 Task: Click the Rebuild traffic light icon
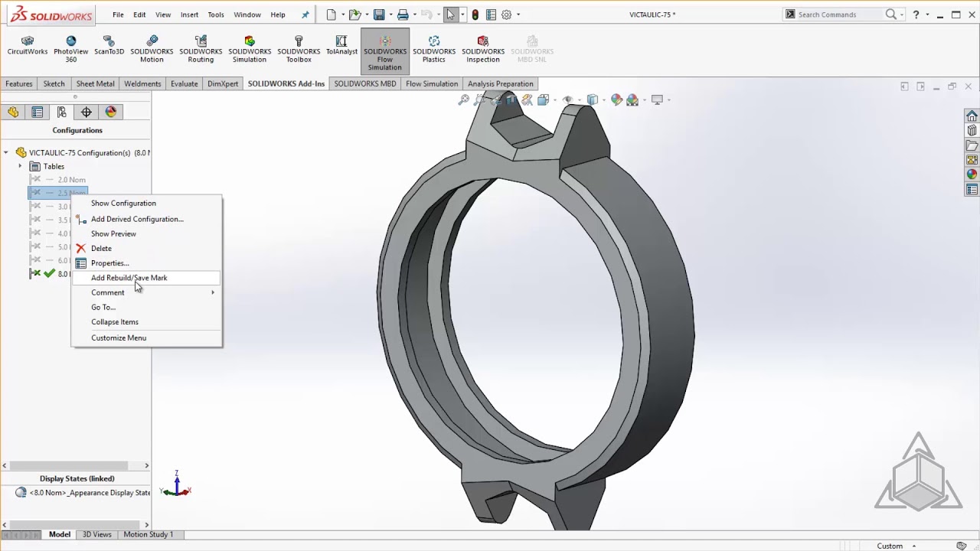point(475,15)
